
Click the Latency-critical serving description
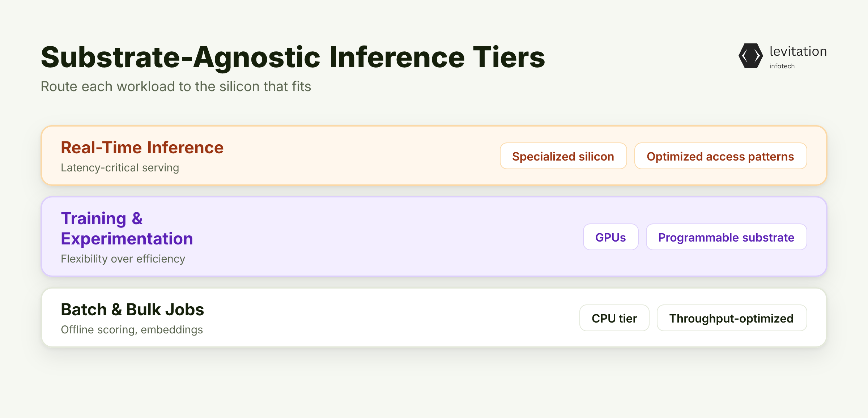[x=120, y=168]
